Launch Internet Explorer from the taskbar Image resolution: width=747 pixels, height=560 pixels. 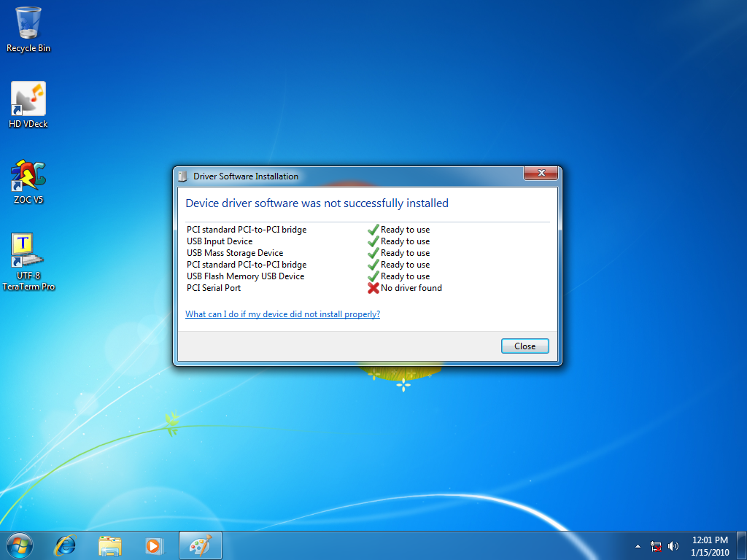[66, 545]
